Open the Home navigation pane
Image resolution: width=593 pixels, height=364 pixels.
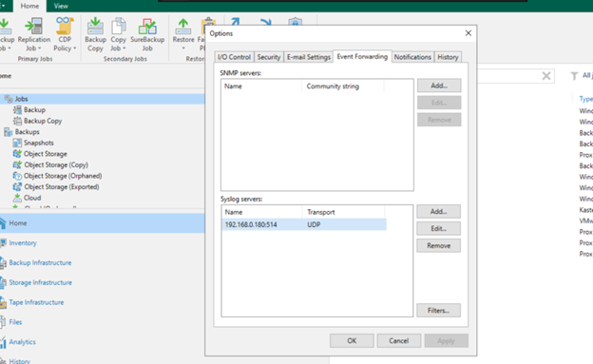click(x=102, y=222)
